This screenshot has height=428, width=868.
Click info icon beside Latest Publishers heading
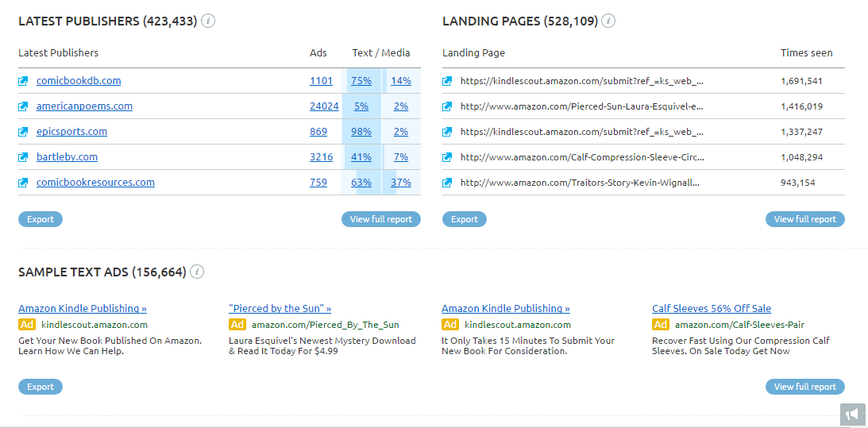[208, 21]
